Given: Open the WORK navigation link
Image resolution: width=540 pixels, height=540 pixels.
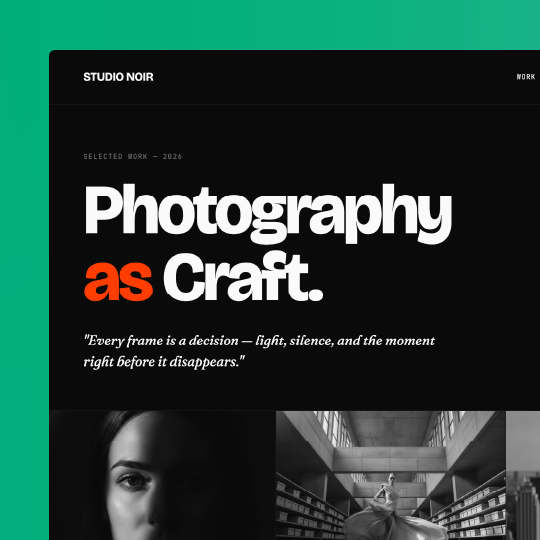Looking at the screenshot, I should pos(526,77).
